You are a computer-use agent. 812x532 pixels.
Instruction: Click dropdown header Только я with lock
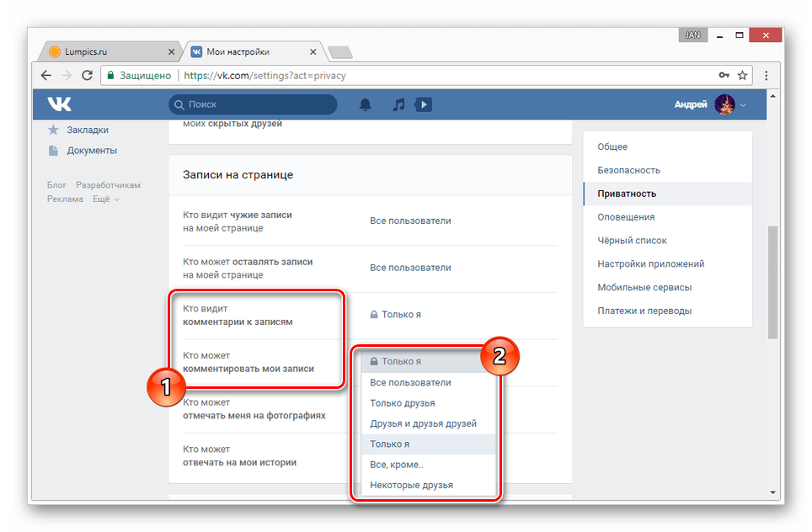428,362
